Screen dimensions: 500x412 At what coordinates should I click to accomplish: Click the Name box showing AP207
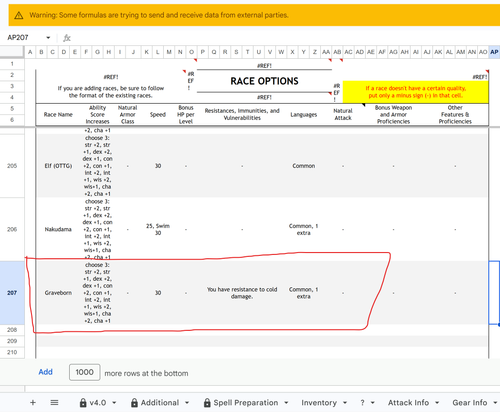(x=18, y=38)
